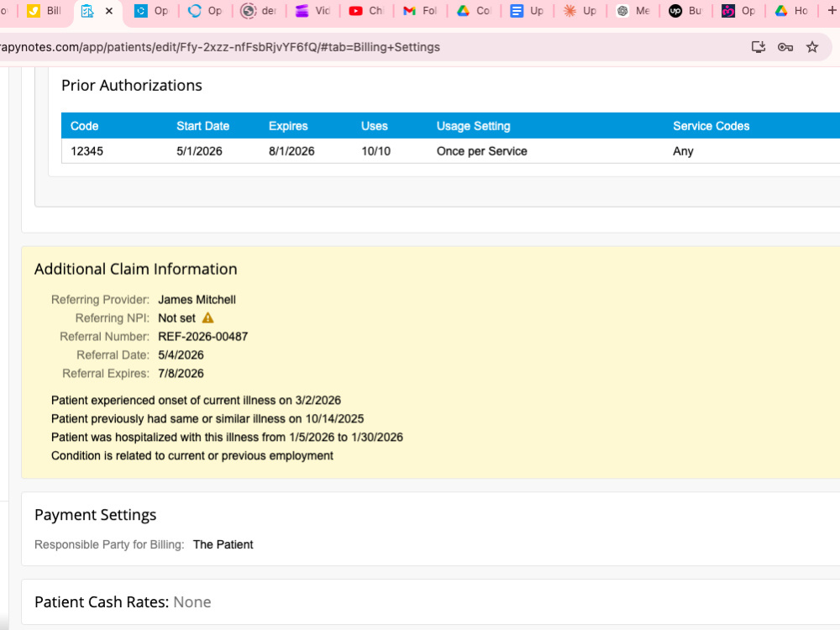840x630 pixels.
Task: Click responsible party value 'The Patient'
Action: pos(223,544)
